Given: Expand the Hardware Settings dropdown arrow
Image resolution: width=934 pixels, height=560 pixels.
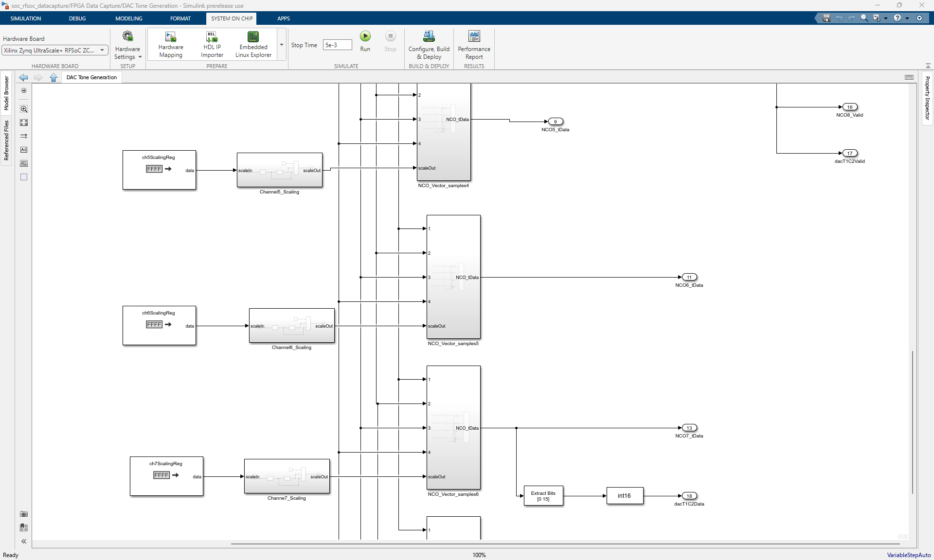Looking at the screenshot, I should coord(140,57).
